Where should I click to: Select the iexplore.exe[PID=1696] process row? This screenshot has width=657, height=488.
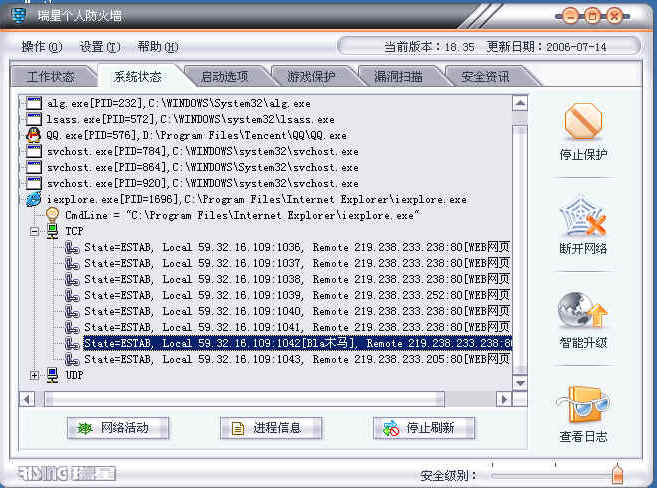pos(256,199)
